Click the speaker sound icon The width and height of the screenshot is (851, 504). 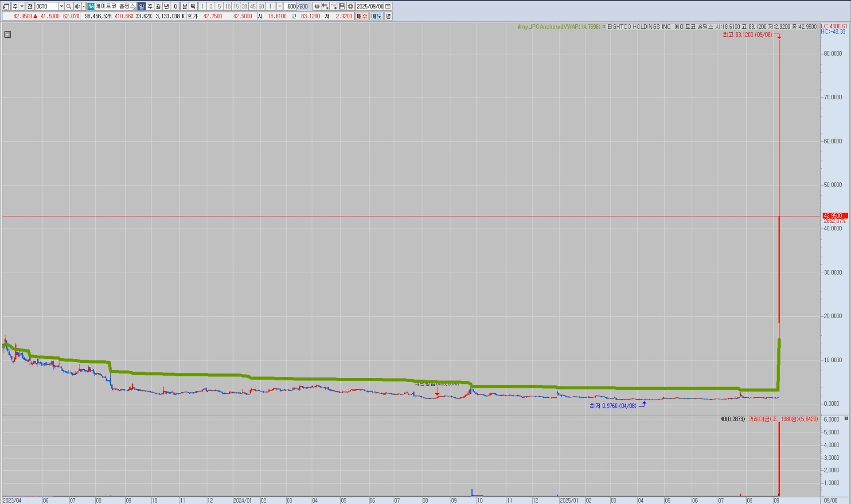coord(77,6)
